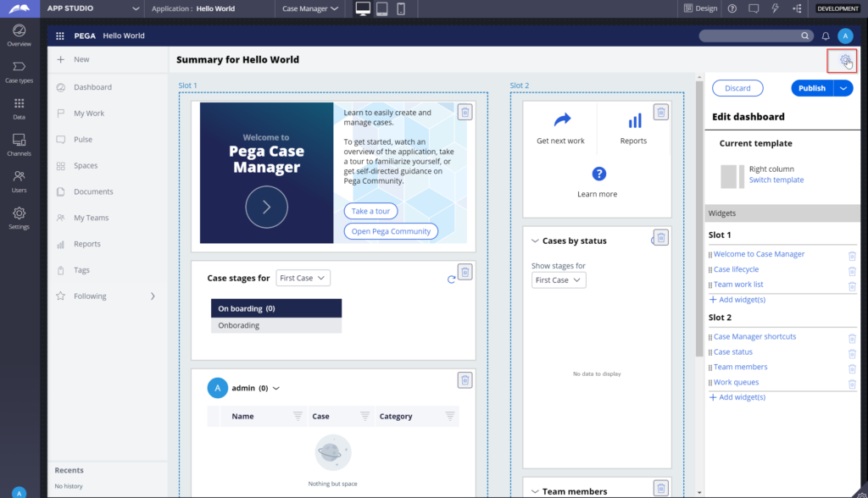Open the Case Manager shortcuts widget link

tap(754, 336)
